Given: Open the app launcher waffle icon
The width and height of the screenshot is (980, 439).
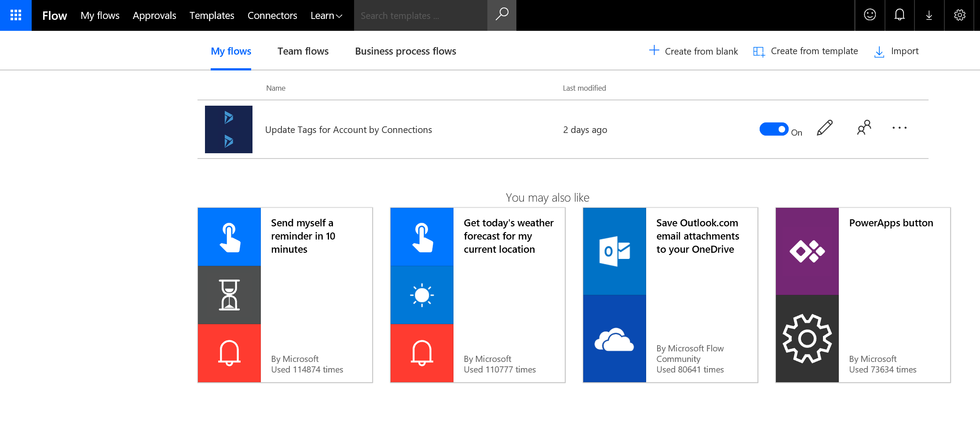Looking at the screenshot, I should point(16,15).
